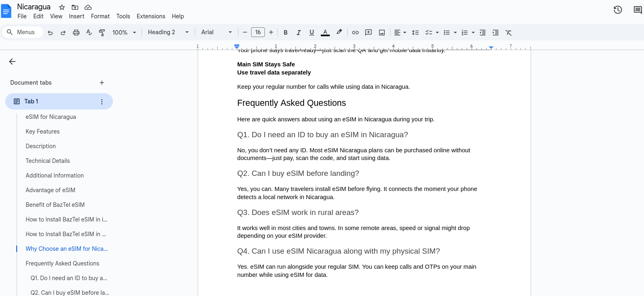
Task: Expand the 100% zoom dropdown
Action: point(124,33)
